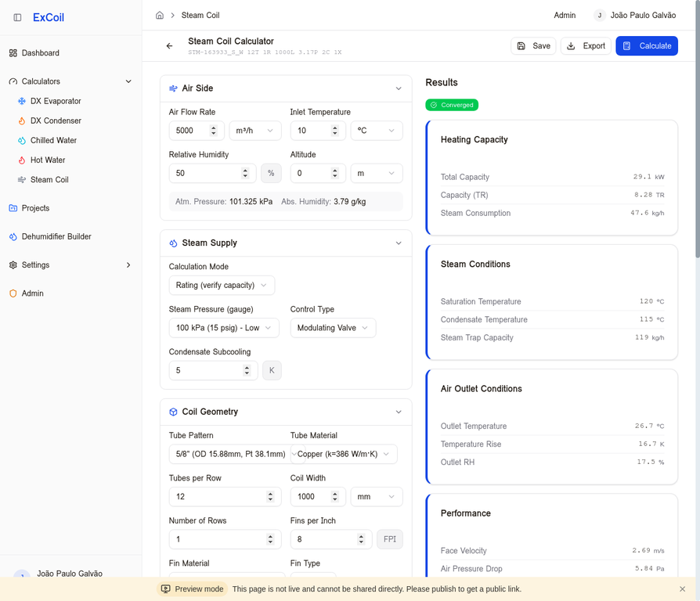Click the Export button

coord(586,46)
